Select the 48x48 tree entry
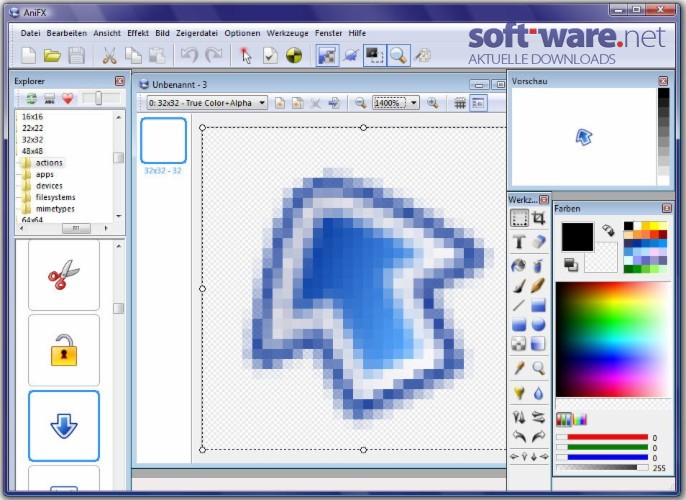 pos(32,151)
